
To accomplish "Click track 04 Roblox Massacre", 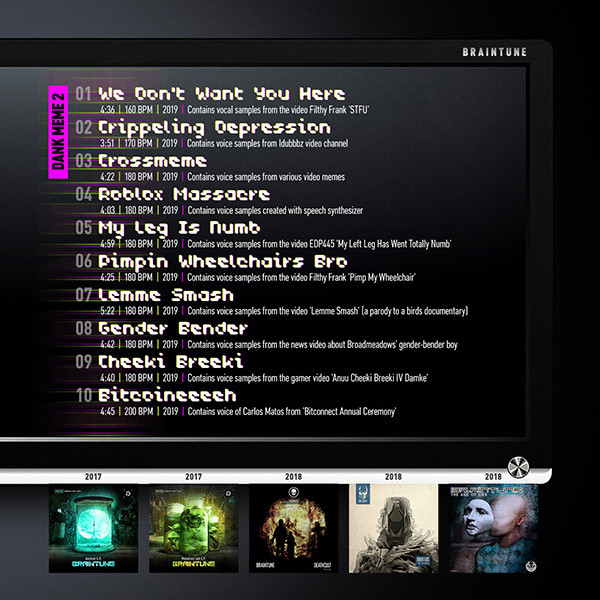I will point(184,194).
